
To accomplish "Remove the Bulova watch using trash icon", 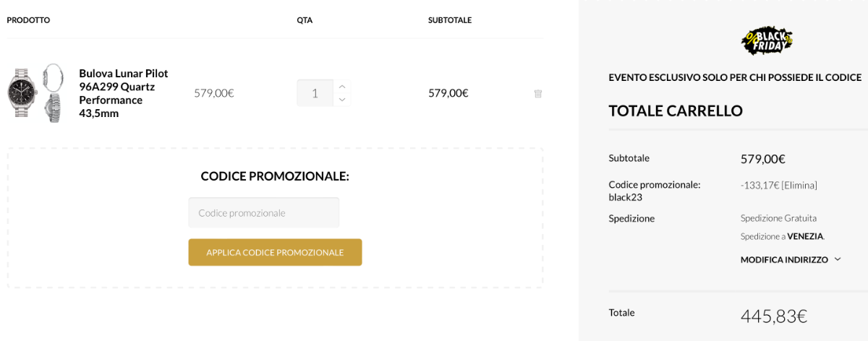I will 537,93.
